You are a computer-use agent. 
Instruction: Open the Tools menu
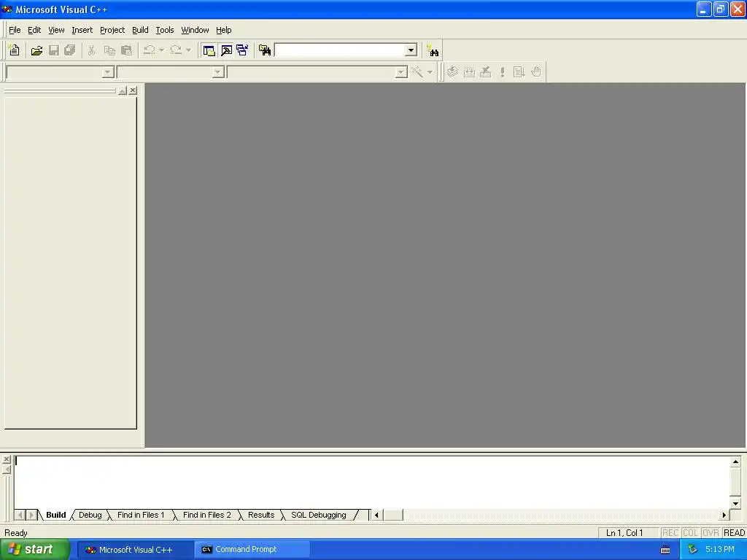[165, 30]
